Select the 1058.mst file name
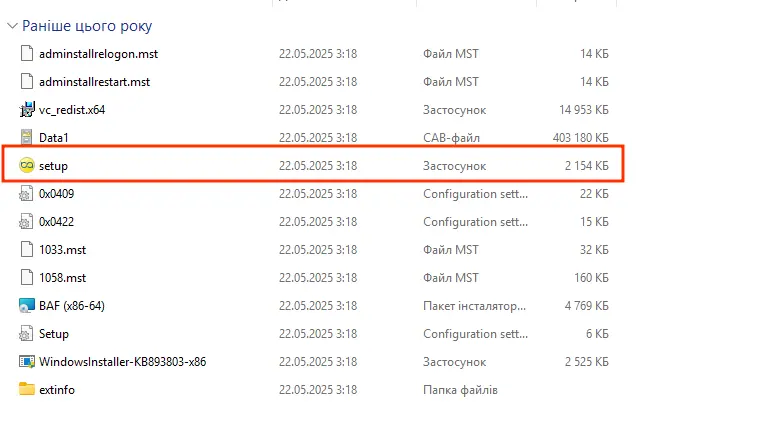 point(62,278)
